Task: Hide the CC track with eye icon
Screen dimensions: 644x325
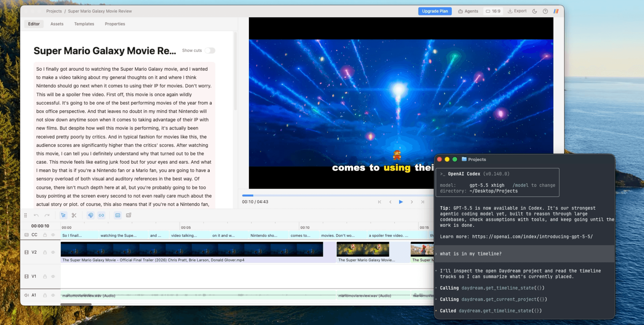Action: [53, 235]
